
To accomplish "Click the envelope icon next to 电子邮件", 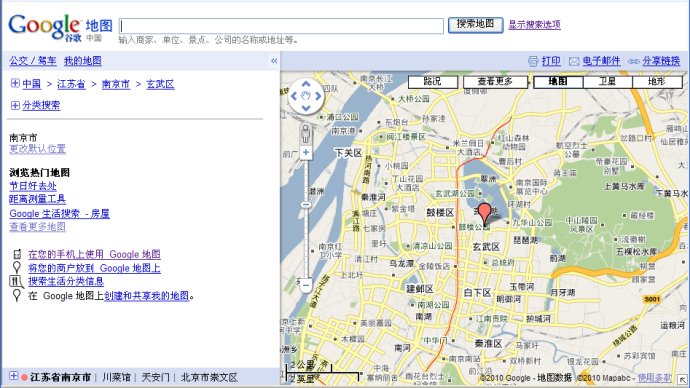I will [574, 61].
